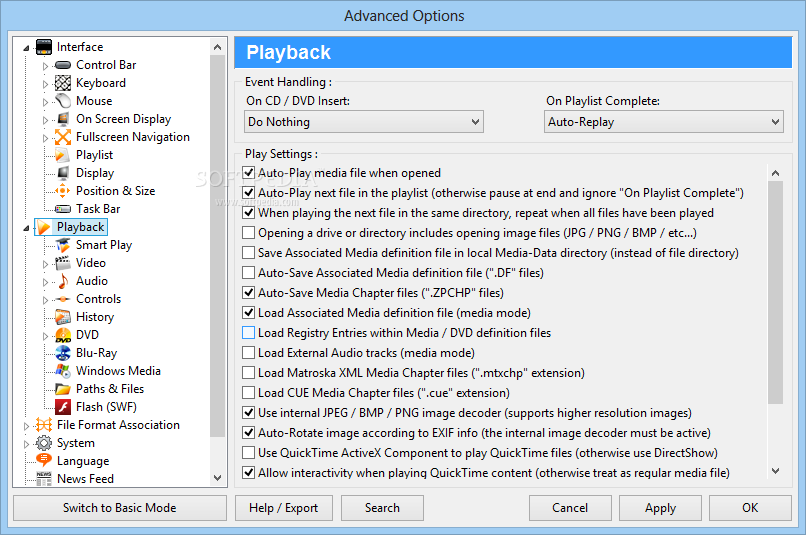Click the On Screen Display icon

coord(63,119)
